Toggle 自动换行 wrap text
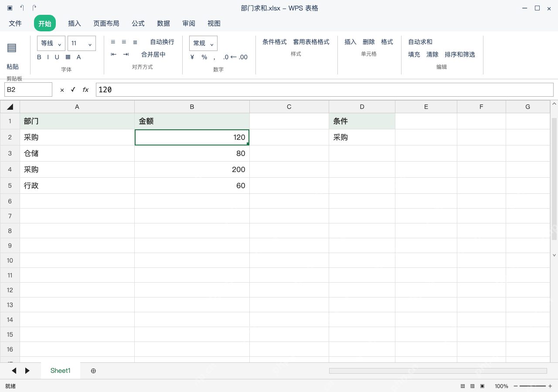The image size is (558, 392). click(x=162, y=42)
